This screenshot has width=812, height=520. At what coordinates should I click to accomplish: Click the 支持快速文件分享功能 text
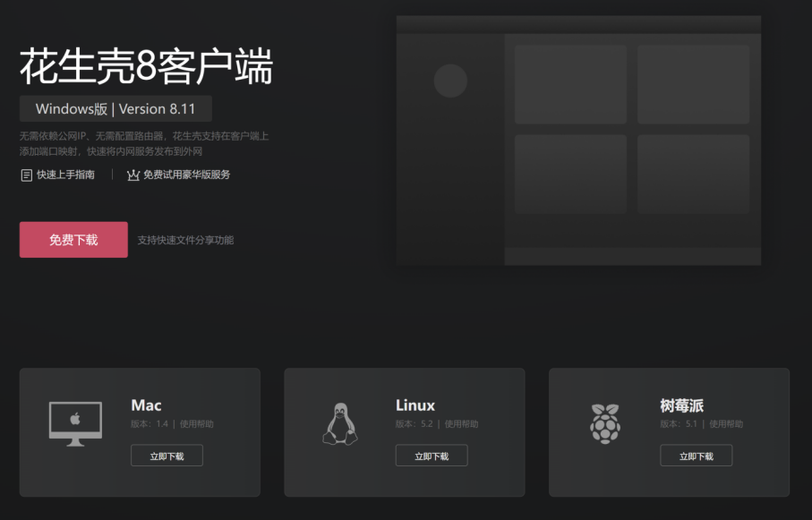[x=185, y=241]
